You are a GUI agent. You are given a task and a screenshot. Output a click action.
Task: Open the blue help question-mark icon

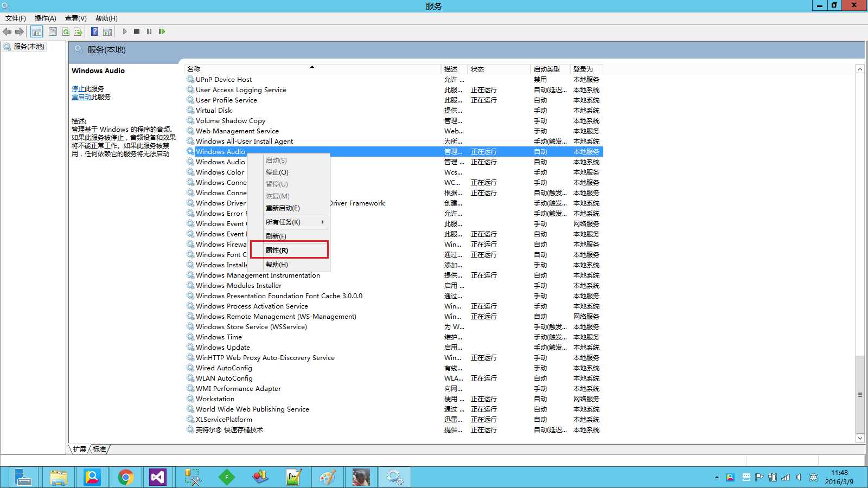coord(94,32)
